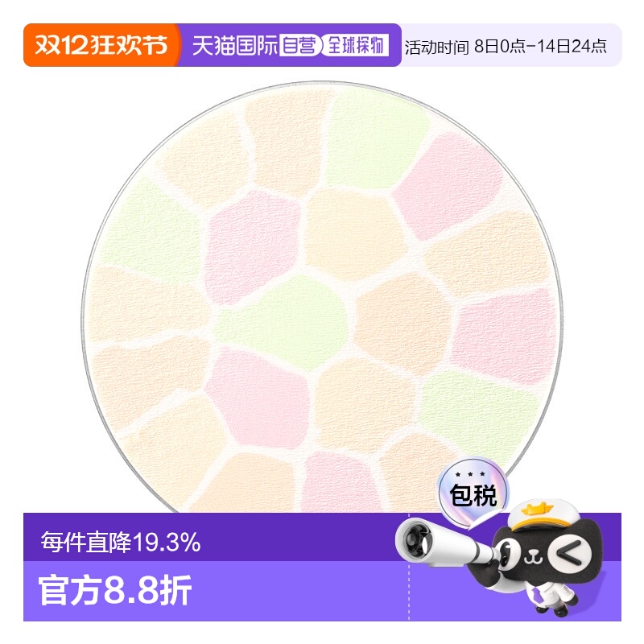
Task: Click the white arrow on cat's face
Action: click(x=568, y=553)
